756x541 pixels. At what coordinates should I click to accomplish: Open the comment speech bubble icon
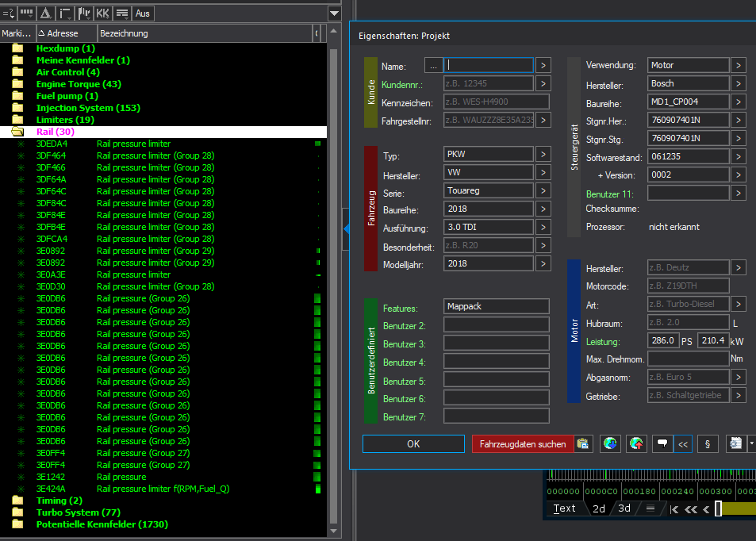(x=662, y=444)
